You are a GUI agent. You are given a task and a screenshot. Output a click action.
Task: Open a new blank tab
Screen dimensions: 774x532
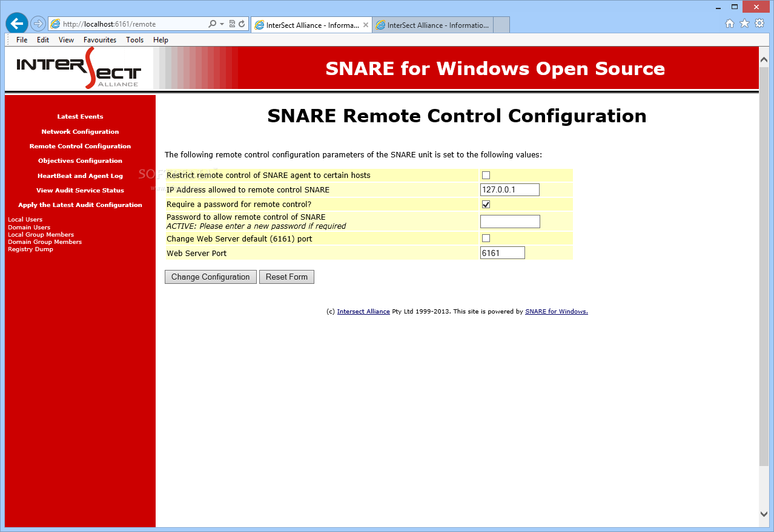pyautogui.click(x=501, y=25)
